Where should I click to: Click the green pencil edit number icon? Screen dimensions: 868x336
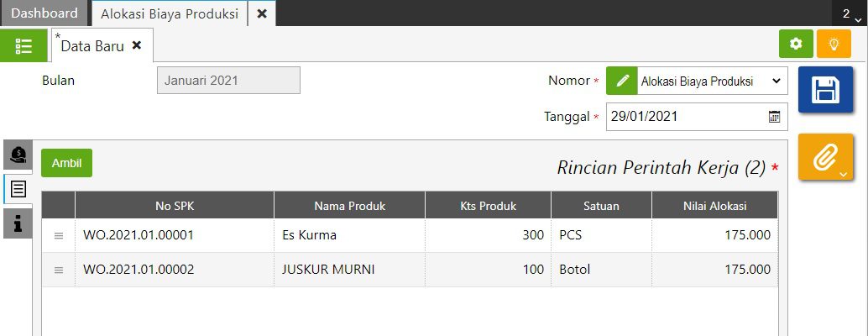(x=622, y=81)
